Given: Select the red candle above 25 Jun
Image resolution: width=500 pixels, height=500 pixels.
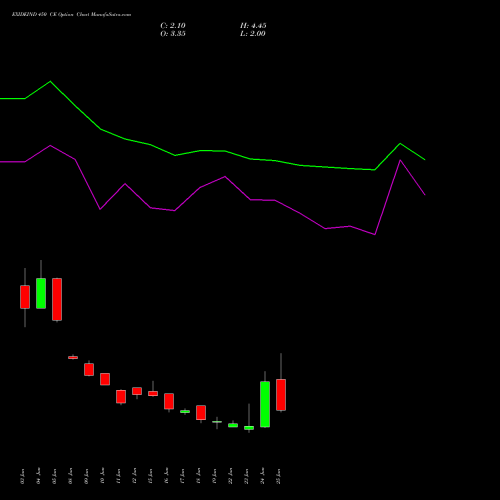Looking at the screenshot, I should pos(281,395).
